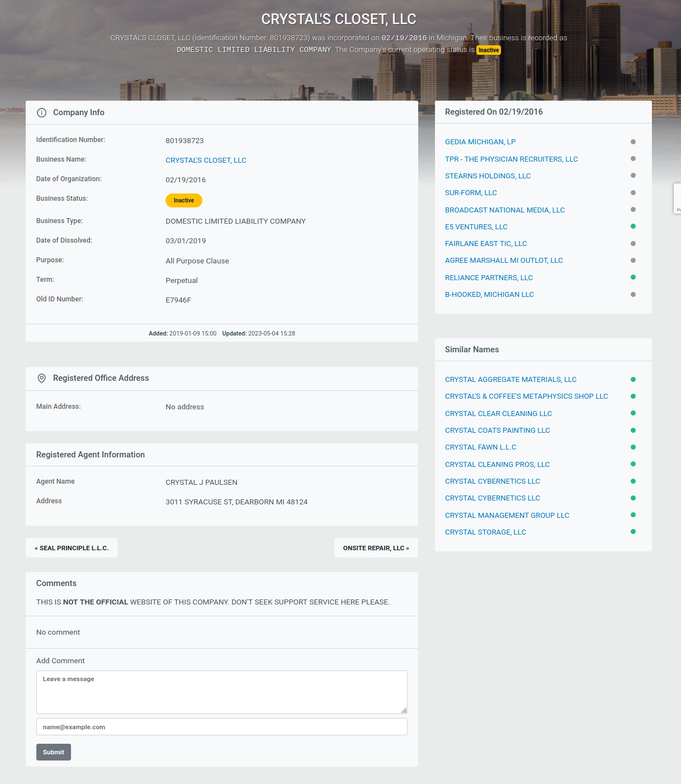The height and width of the screenshot is (784, 681).
Task: Click the status dot beside CRYSTAL STORAGE, LLC
Action: tap(633, 532)
